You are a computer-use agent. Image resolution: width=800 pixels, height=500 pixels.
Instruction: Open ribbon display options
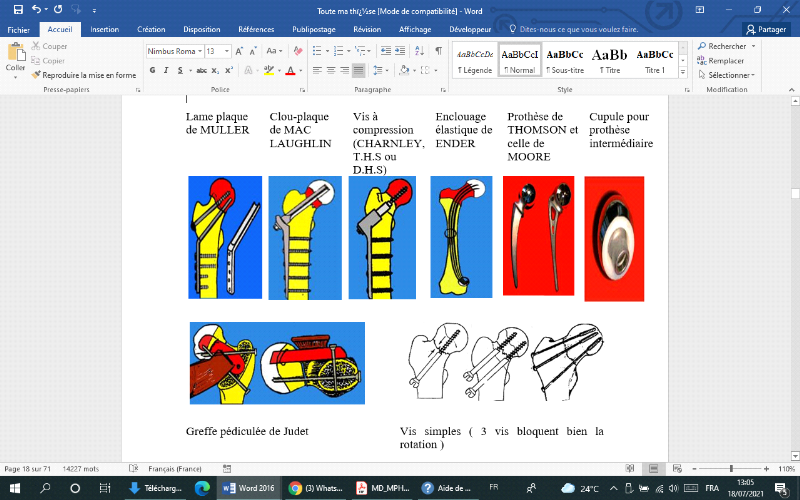(x=700, y=10)
